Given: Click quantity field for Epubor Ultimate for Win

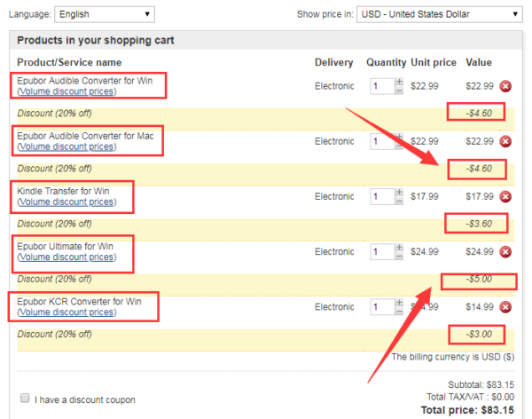Looking at the screenshot, I should 383,252.
